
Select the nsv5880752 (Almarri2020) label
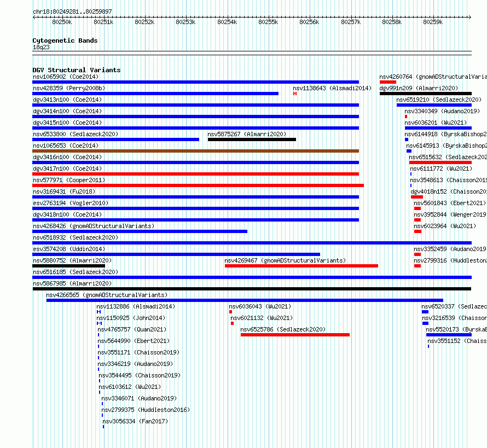click(72, 260)
